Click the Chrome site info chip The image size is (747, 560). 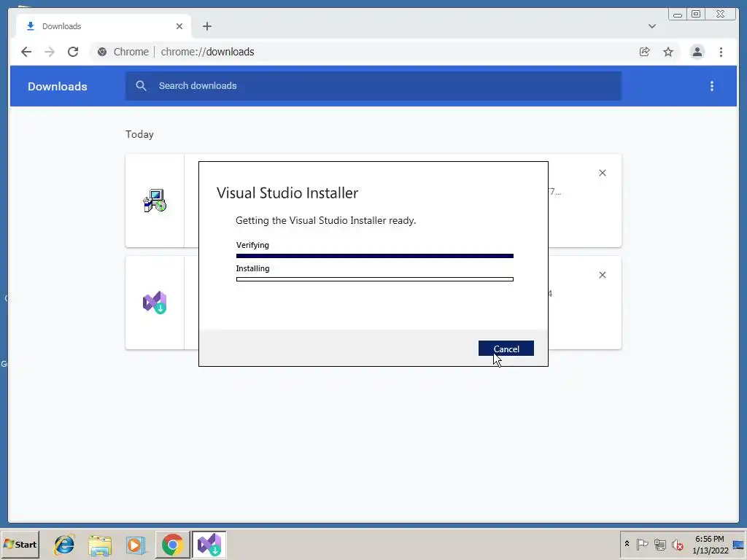pos(123,52)
